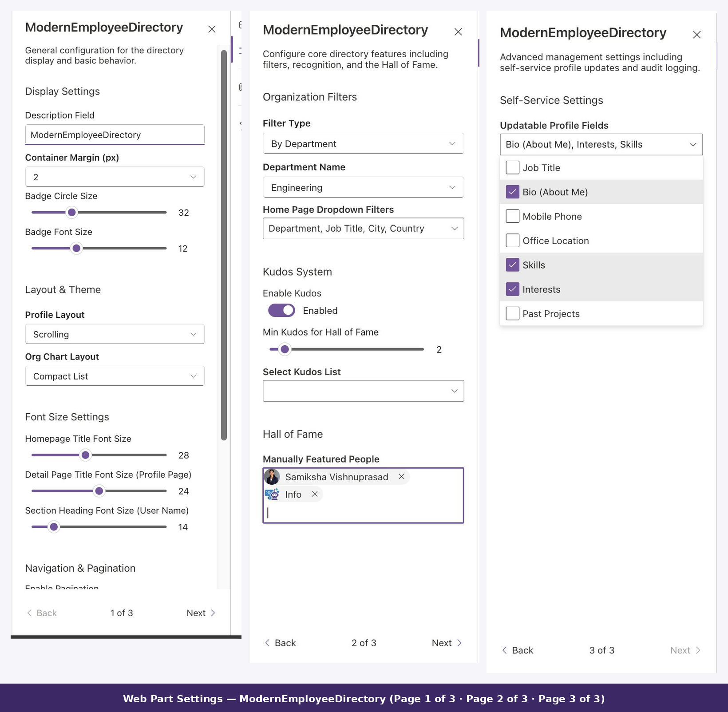Uncheck the Skills option
The image size is (728, 712).
(513, 265)
